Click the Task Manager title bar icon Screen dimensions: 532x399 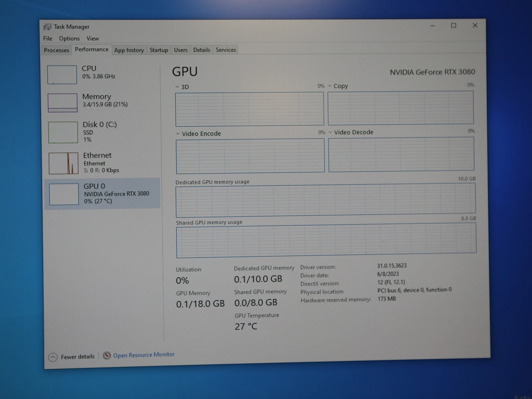[47, 27]
